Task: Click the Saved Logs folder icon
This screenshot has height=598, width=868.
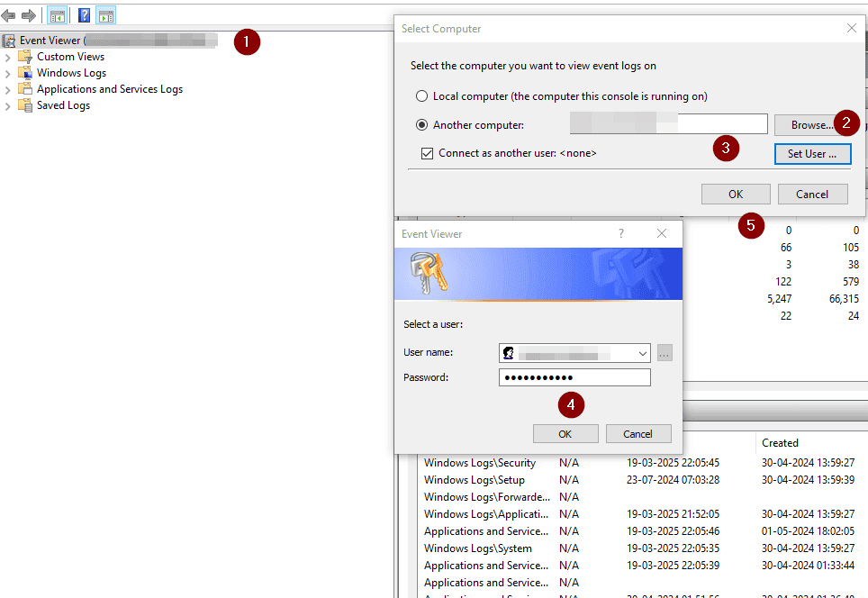Action: point(25,105)
